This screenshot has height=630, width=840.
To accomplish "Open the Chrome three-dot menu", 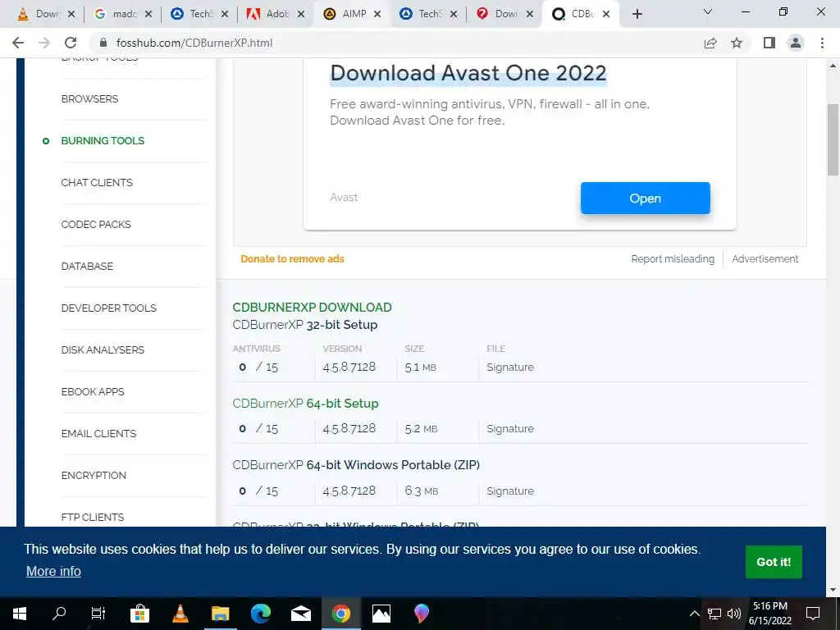I will point(822,43).
